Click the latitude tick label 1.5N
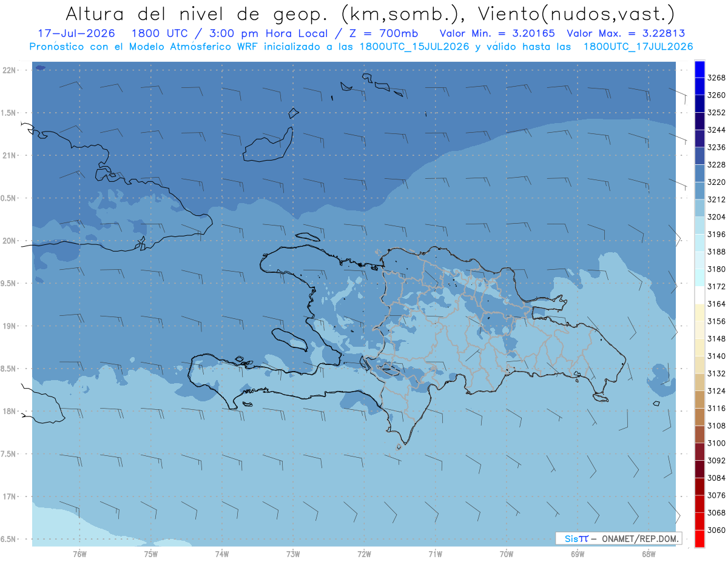 pyautogui.click(x=7, y=113)
